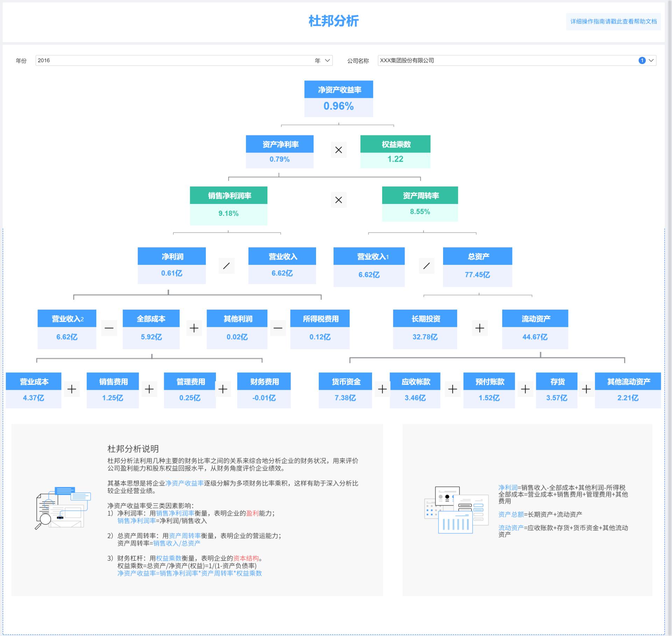Screen dimensions: 672x636
Task: Open the 年份 dropdown arrow
Action: coord(328,61)
